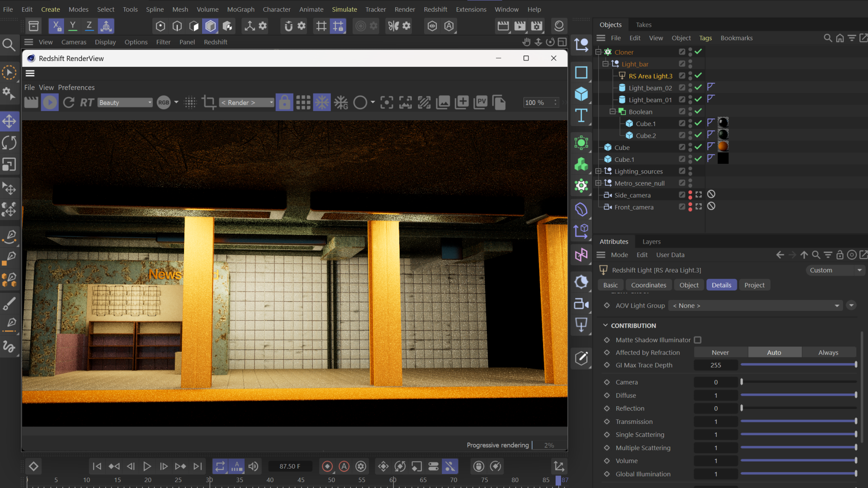This screenshot has height=488, width=868.
Task: Click the Text spline tool icon
Action: (x=581, y=116)
